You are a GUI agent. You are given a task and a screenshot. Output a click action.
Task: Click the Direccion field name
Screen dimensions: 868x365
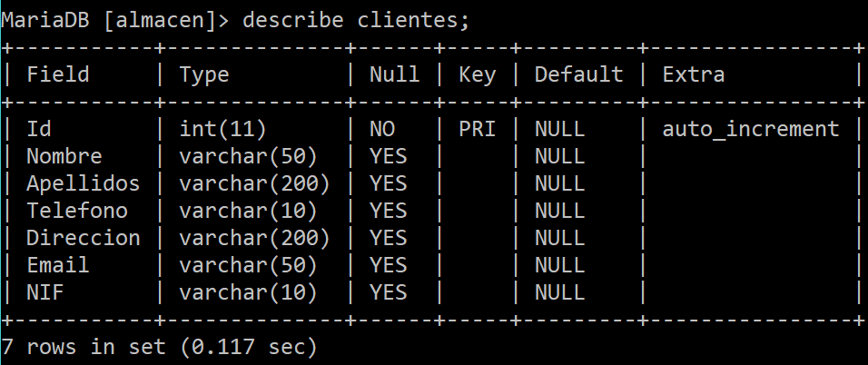coord(83,238)
